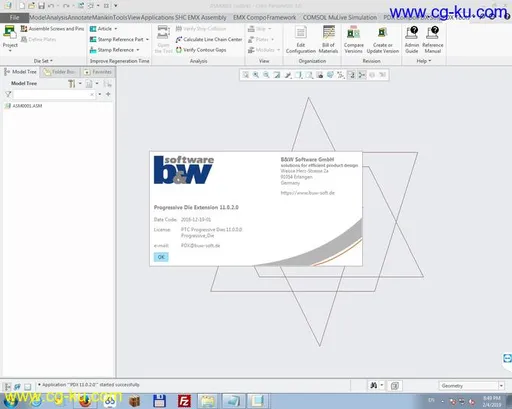Click Compare Versions
512x409 pixels.
click(x=353, y=39)
